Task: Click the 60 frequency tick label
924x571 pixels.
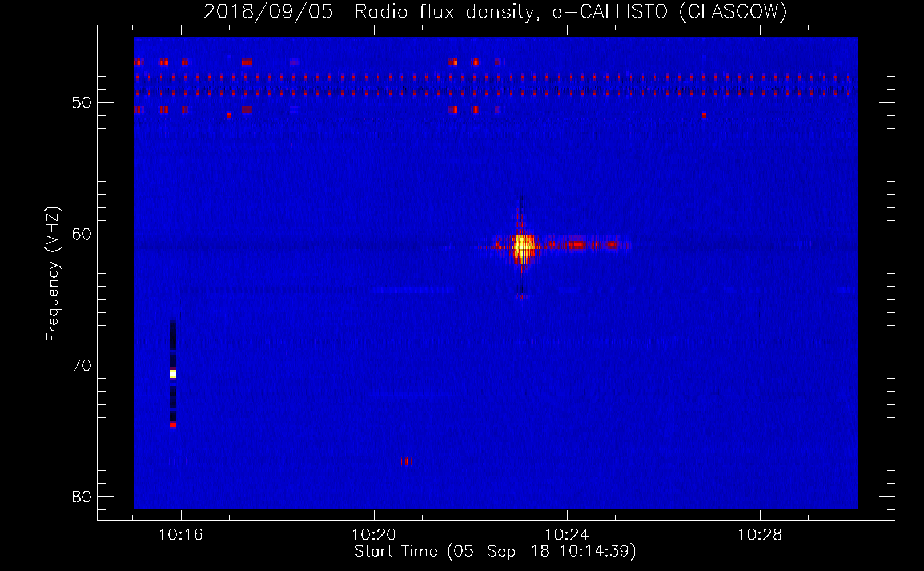Action: point(82,234)
